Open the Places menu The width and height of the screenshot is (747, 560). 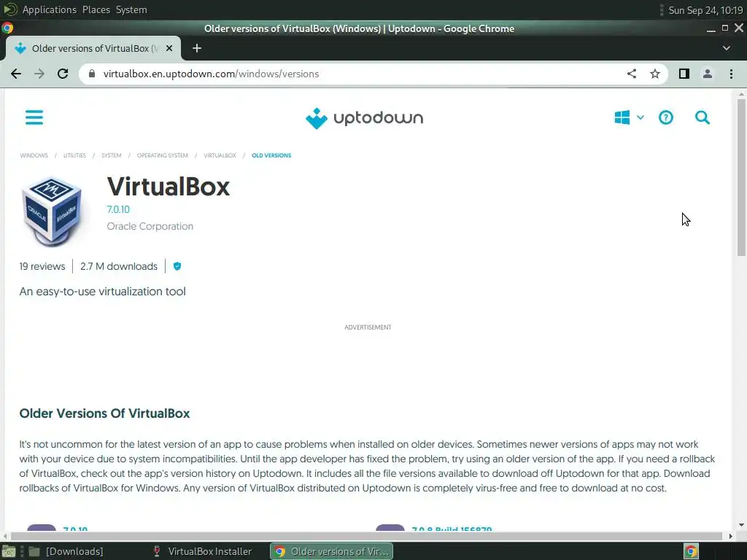click(x=96, y=9)
